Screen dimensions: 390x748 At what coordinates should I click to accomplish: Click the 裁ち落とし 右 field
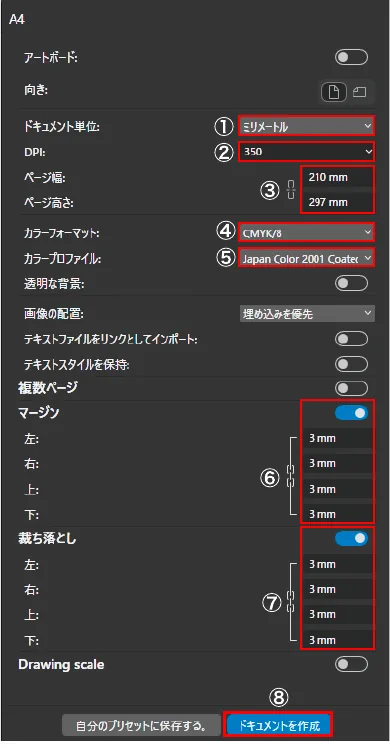coord(338,590)
